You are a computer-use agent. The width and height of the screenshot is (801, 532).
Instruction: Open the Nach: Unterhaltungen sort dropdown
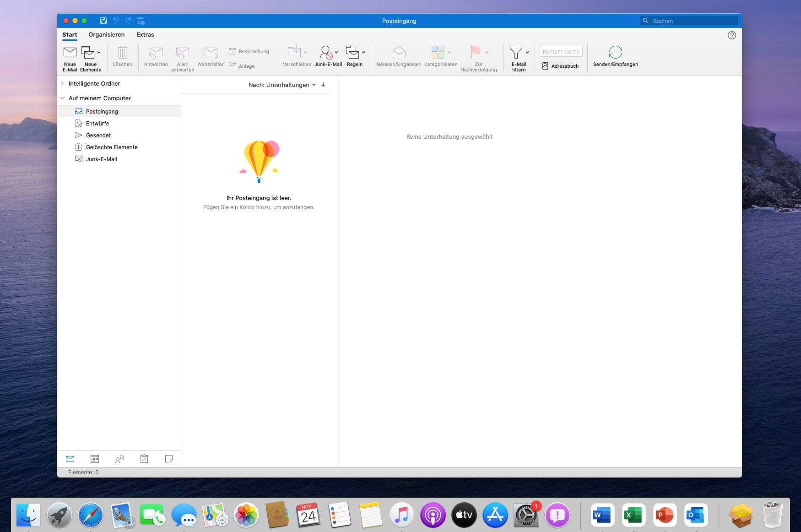tap(281, 85)
